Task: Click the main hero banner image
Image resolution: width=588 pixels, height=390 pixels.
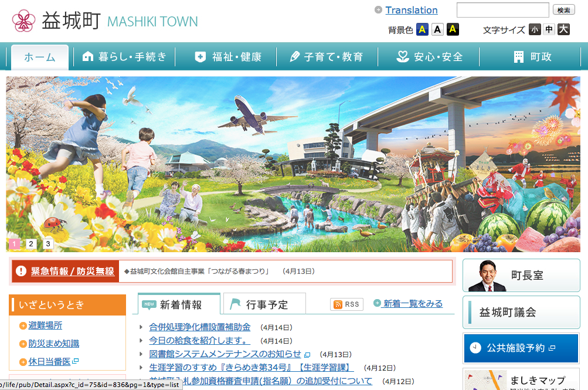Action: [x=293, y=164]
